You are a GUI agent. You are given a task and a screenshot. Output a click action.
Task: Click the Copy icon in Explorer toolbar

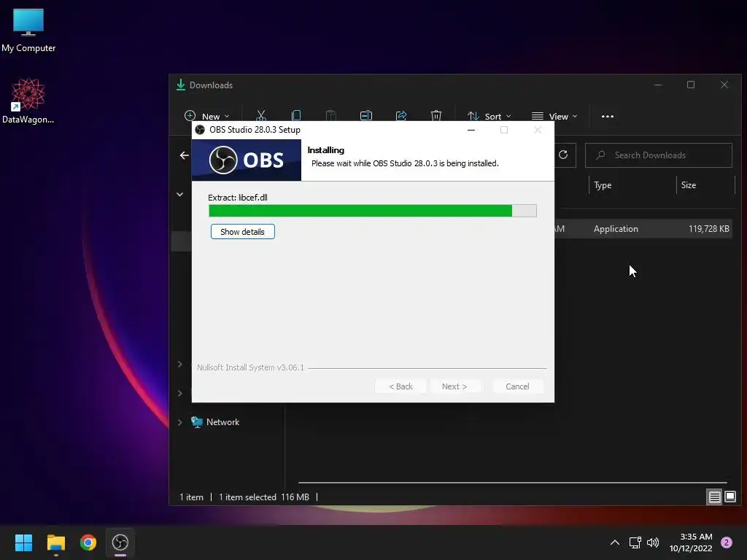(296, 116)
